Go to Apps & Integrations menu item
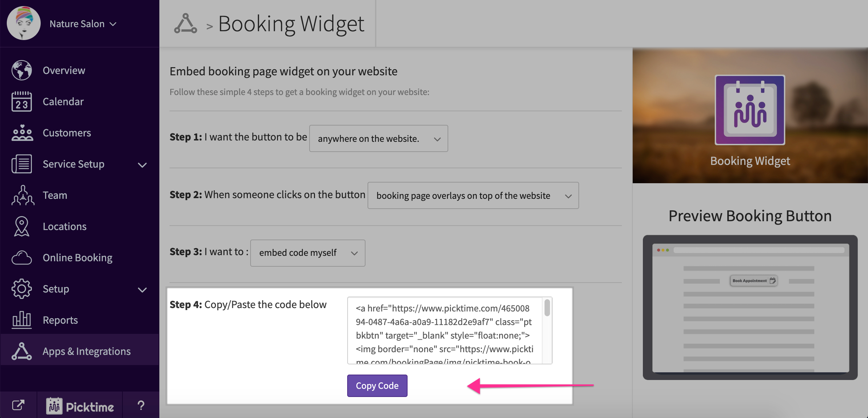Viewport: 868px width, 418px height. click(x=86, y=351)
